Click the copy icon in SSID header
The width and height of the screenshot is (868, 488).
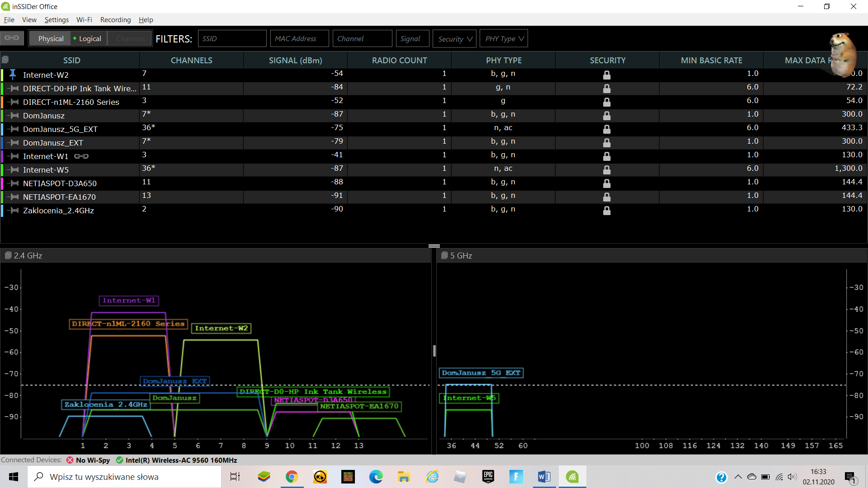(x=5, y=60)
